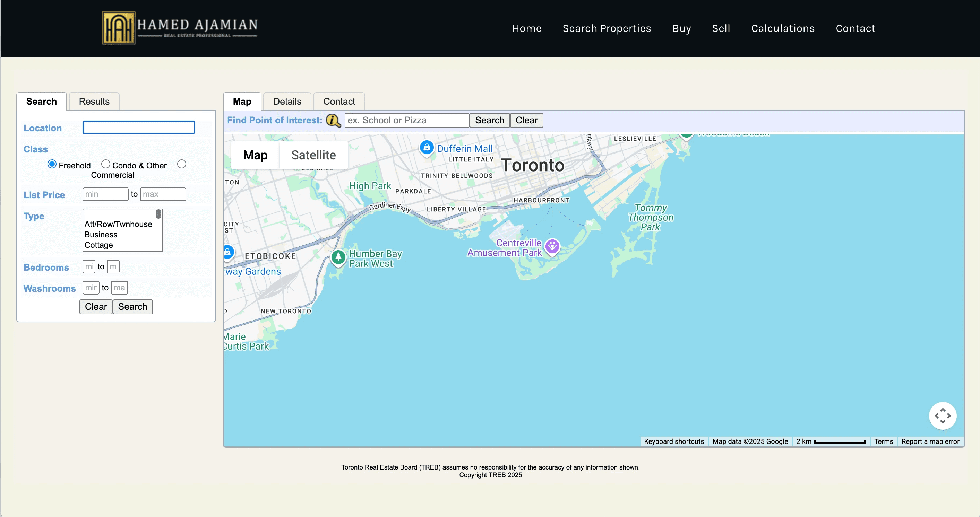980x517 pixels.
Task: Clear the Point of Interest search
Action: 526,121
